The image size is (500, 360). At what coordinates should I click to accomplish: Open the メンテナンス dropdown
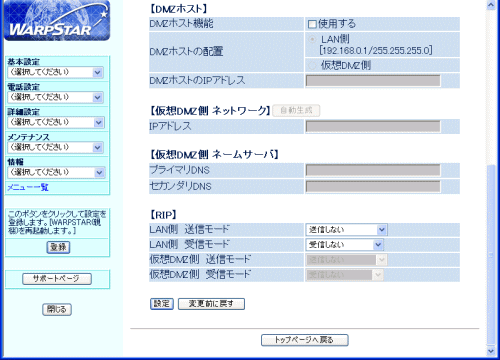pyautogui.click(x=56, y=147)
